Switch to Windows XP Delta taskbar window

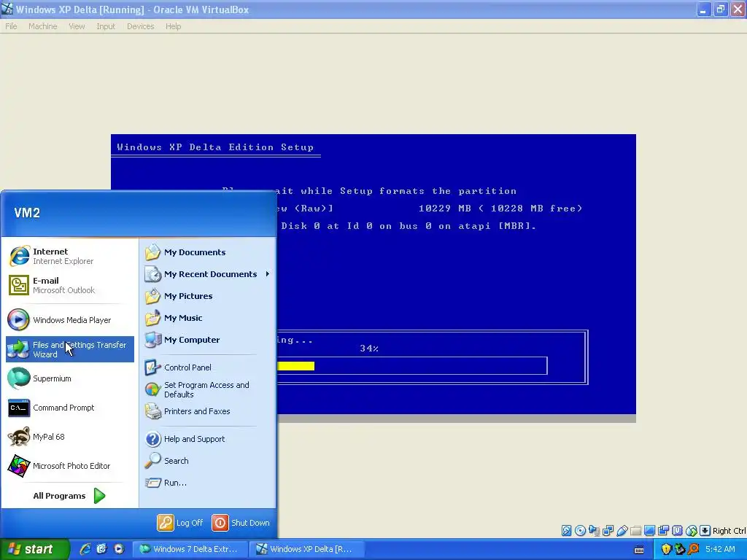pos(307,549)
